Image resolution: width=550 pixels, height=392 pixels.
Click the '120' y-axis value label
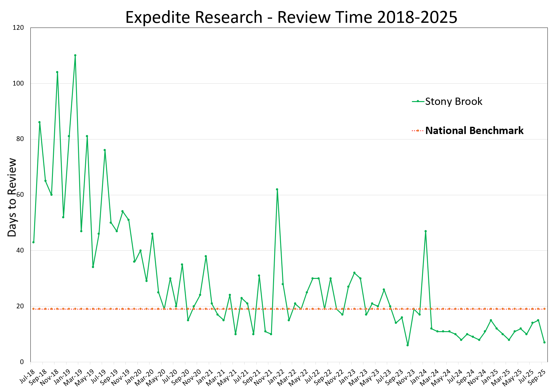click(18, 28)
